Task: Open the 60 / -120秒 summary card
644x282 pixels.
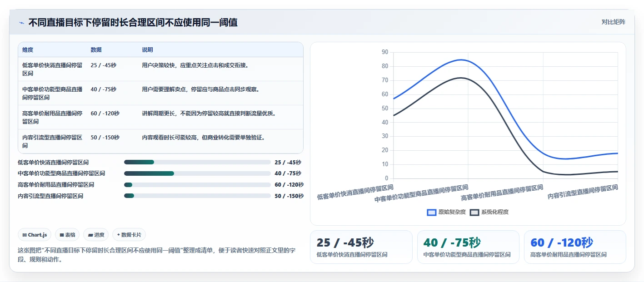Action: click(x=575, y=247)
